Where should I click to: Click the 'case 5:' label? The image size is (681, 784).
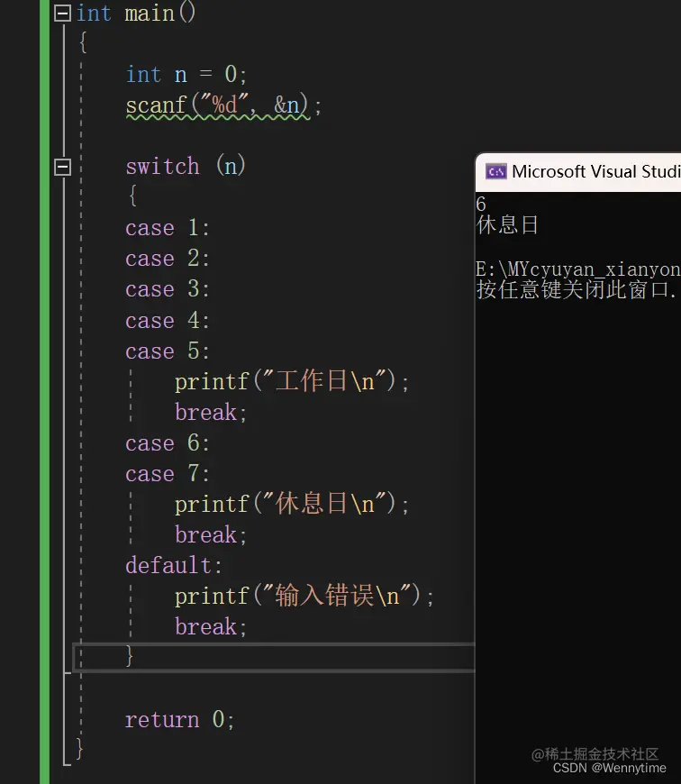168,351
